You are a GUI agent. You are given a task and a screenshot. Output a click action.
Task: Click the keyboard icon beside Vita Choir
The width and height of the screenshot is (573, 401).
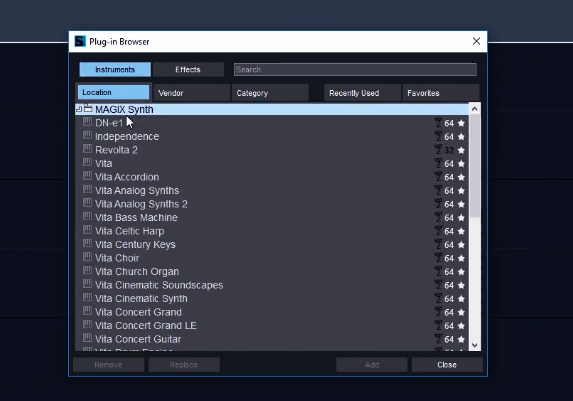(x=87, y=257)
